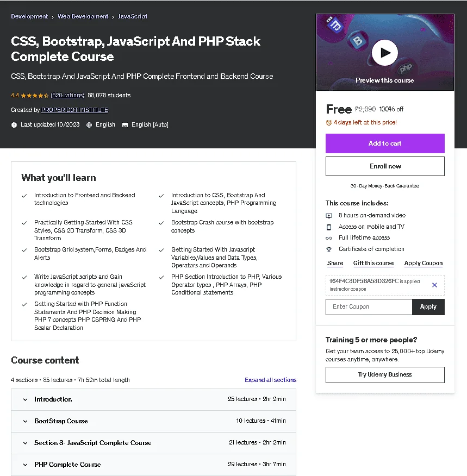The height and width of the screenshot is (476, 467).
Task: Play the course preview video
Action: pyautogui.click(x=385, y=53)
